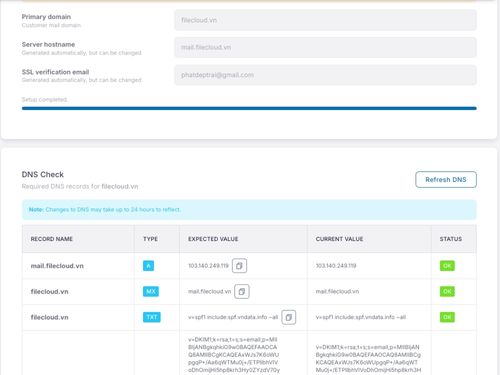Click OK status for the MX record

pos(447,291)
